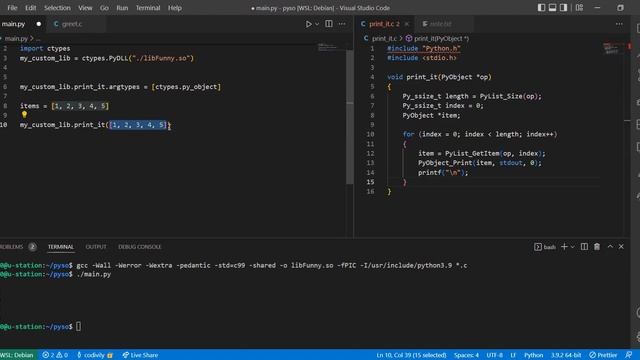
Task: Click the codiwly status bar item
Action: [x=95, y=355]
